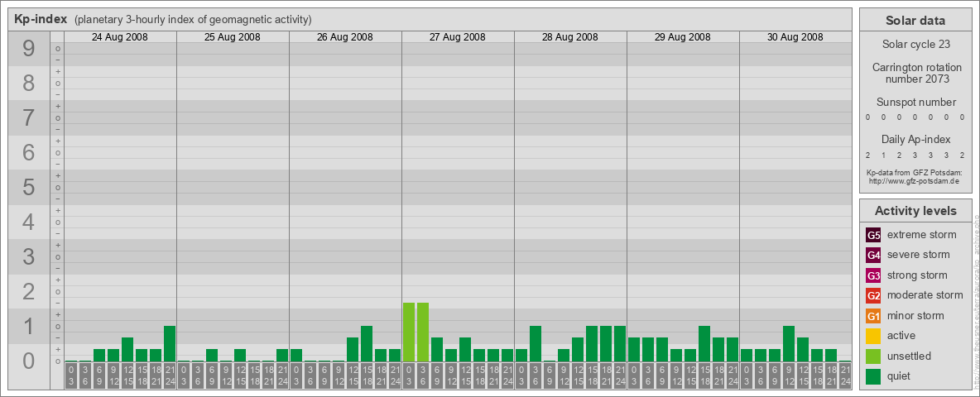Click the 24 Aug 2008 date header

click(120, 37)
